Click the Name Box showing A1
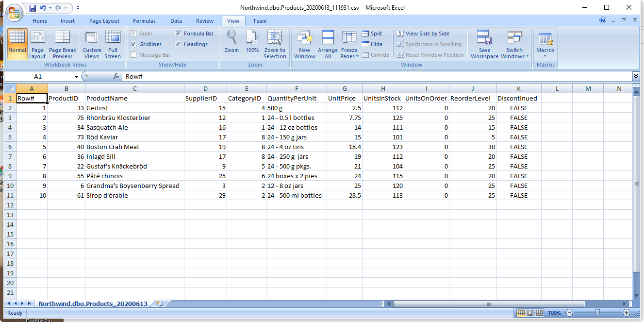Image resolution: width=644 pixels, height=322 pixels. tap(38, 77)
